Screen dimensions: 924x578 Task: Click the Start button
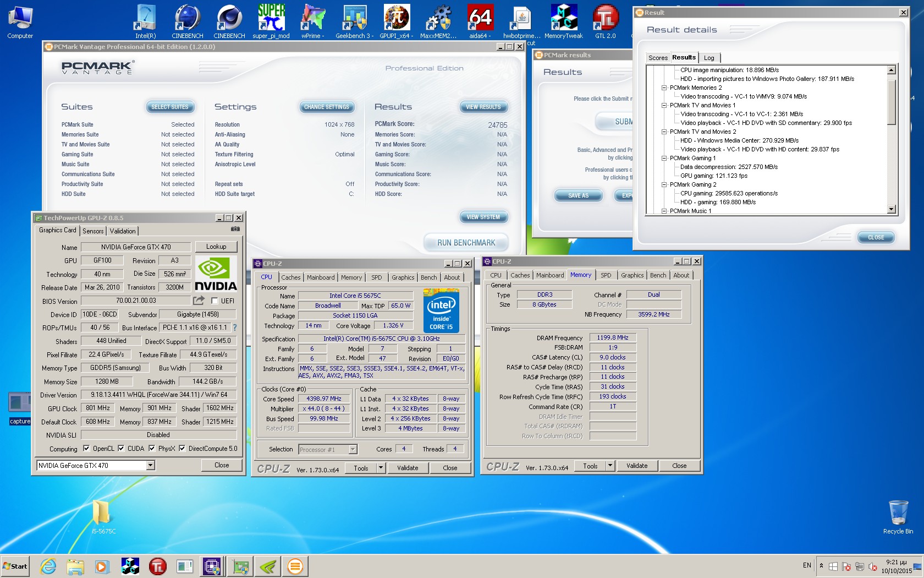tap(15, 566)
